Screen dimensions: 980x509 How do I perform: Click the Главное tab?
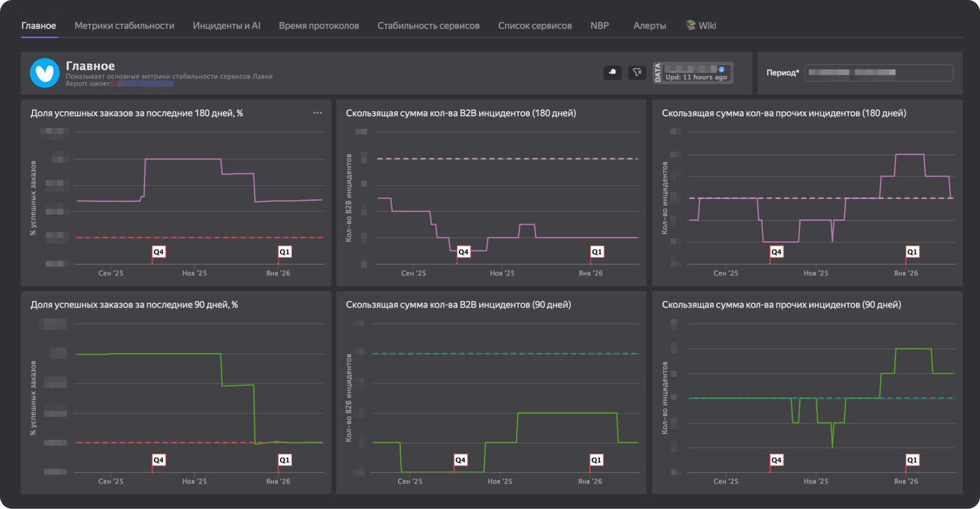[x=39, y=26]
